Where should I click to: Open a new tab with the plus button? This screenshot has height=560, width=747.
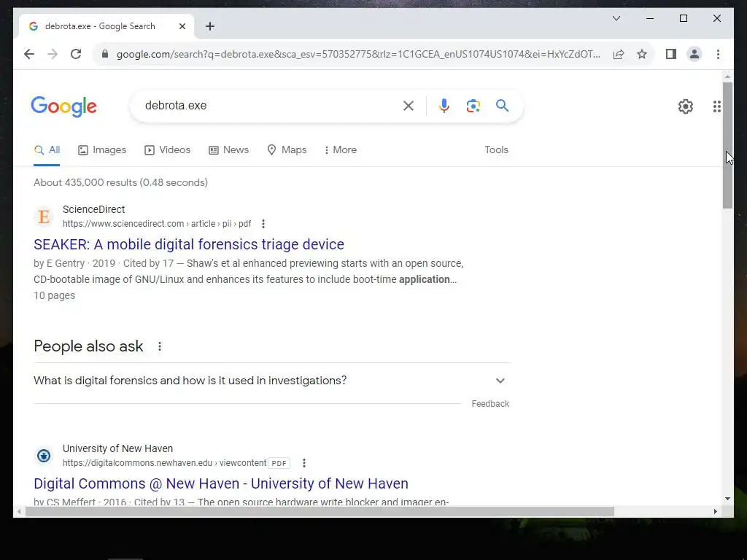(x=210, y=26)
